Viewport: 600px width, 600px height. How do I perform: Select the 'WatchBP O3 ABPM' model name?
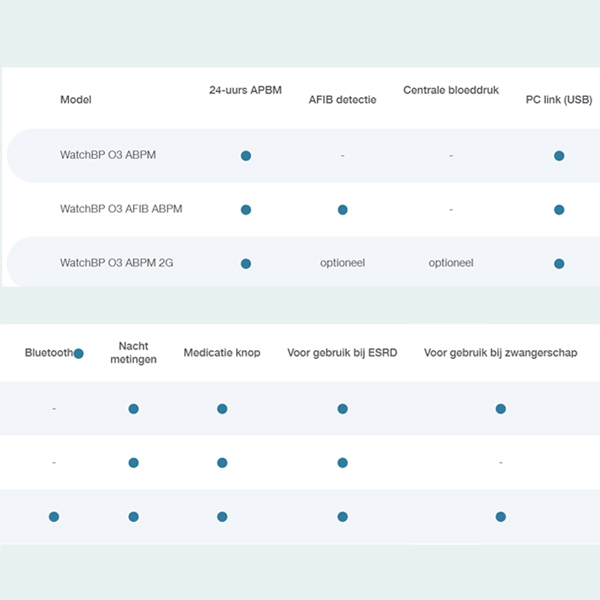click(x=108, y=155)
